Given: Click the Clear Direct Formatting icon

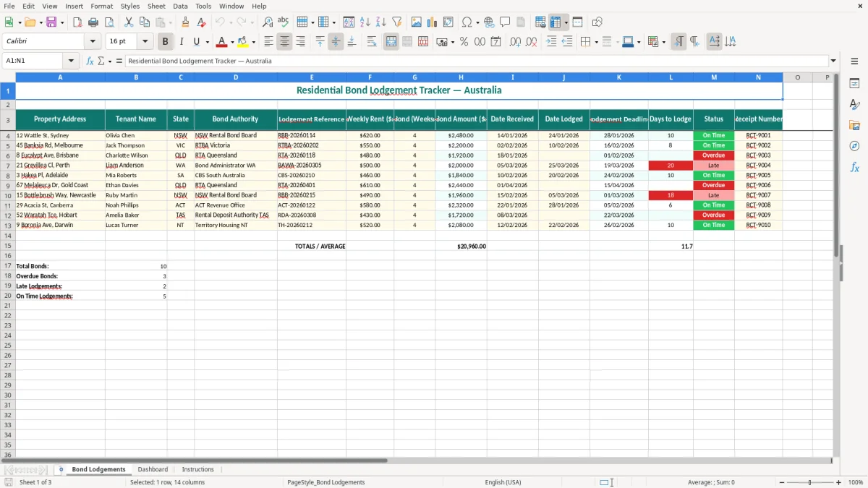Looking at the screenshot, I should 201,22.
